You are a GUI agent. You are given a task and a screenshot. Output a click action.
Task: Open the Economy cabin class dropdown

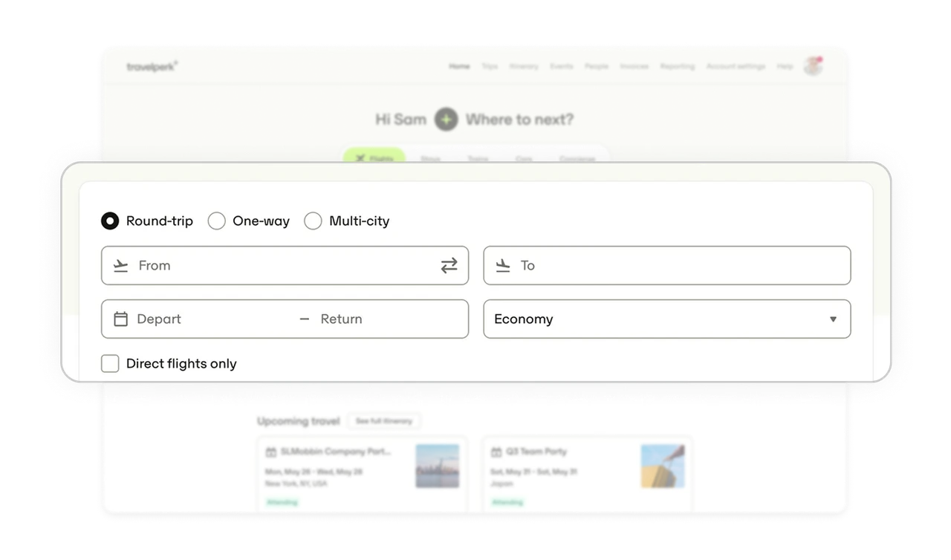tap(666, 319)
